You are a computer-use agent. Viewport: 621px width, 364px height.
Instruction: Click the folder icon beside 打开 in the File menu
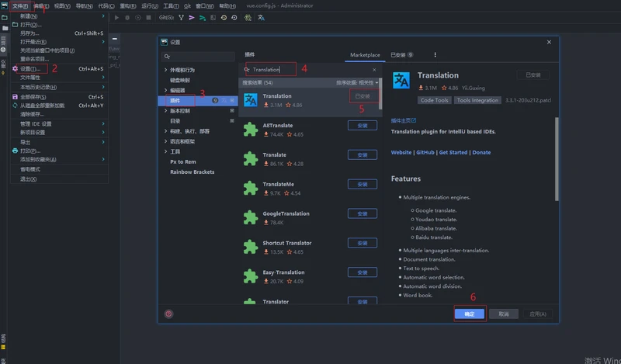(x=15, y=25)
